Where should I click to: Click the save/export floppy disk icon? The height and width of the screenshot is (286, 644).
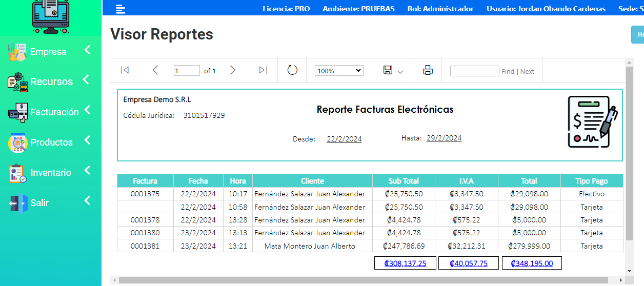tap(388, 70)
